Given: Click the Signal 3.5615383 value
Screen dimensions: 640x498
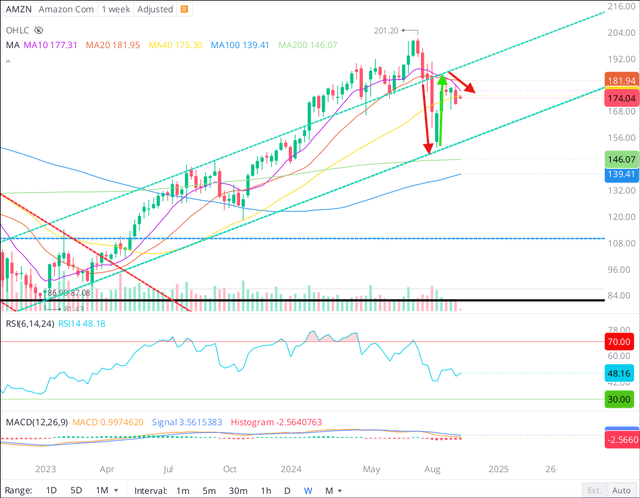Looking at the screenshot, I should pyautogui.click(x=187, y=422).
